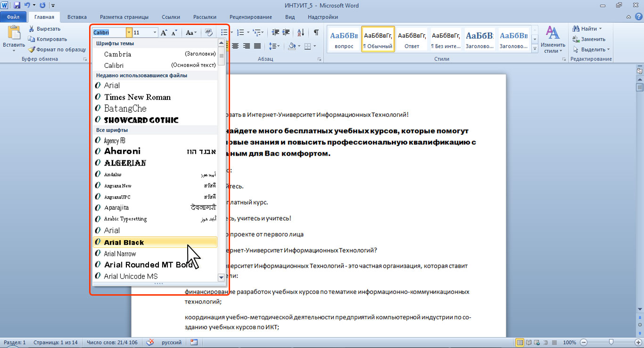Image resolution: width=644 pixels, height=348 pixels.
Task: Open the multilevel list dropdown
Action: point(263,33)
